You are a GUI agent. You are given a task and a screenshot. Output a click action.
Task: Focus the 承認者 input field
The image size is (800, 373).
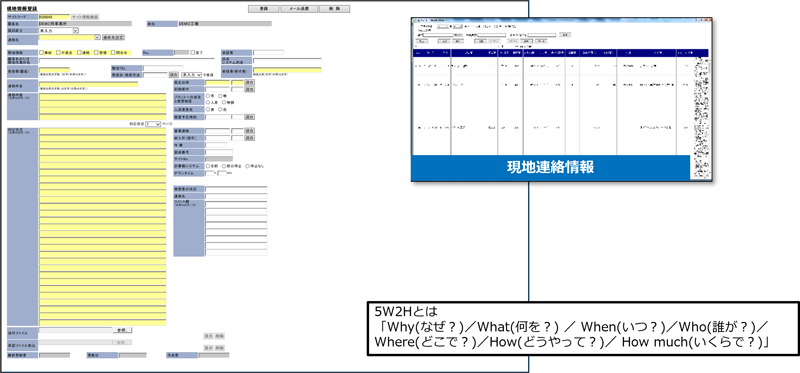268,53
